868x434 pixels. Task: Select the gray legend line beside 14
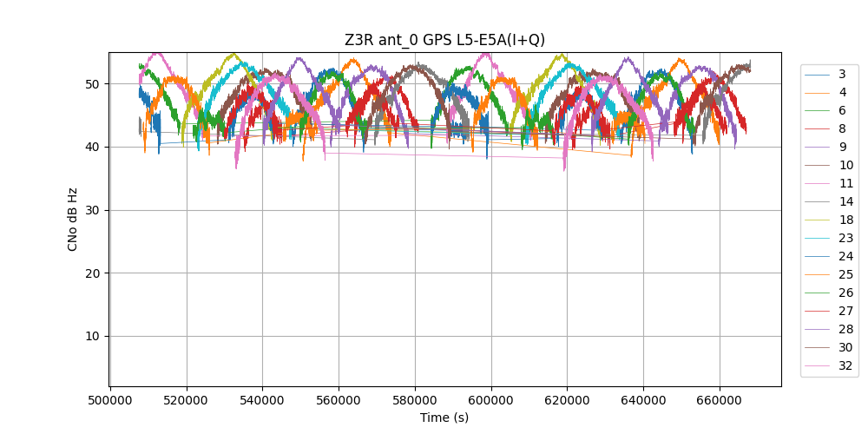coord(817,201)
